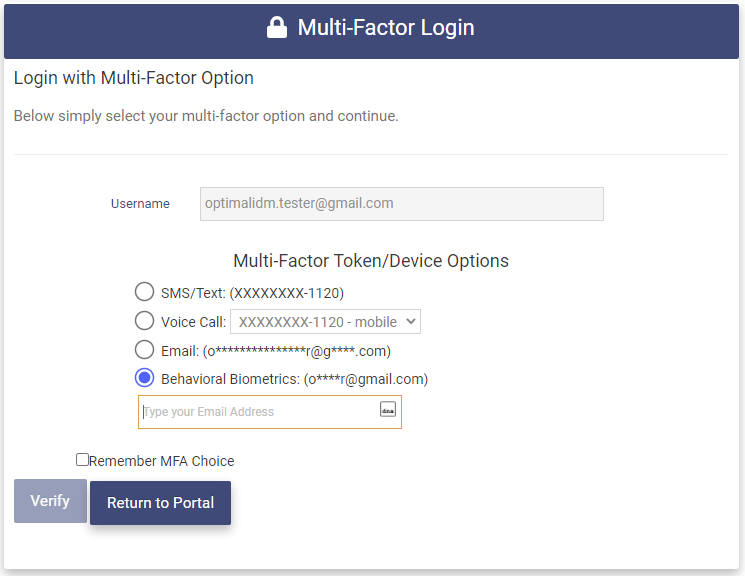Pick the Email radio option
This screenshot has height=576, width=745.
point(144,350)
